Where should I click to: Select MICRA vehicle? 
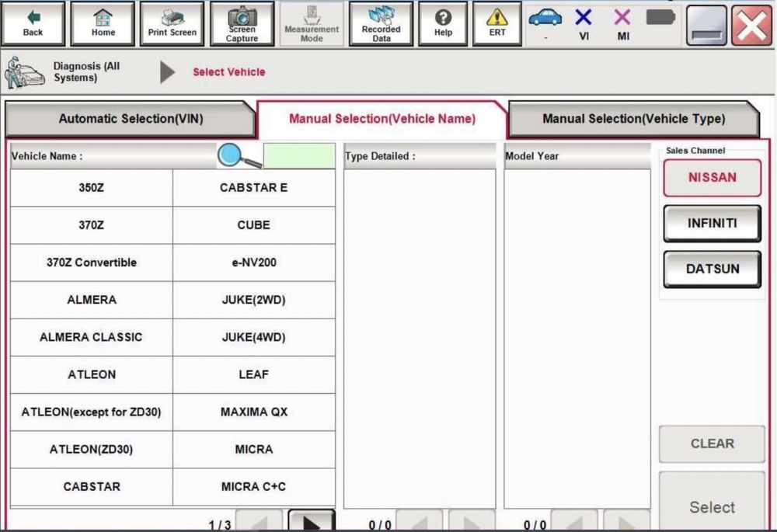(254, 449)
